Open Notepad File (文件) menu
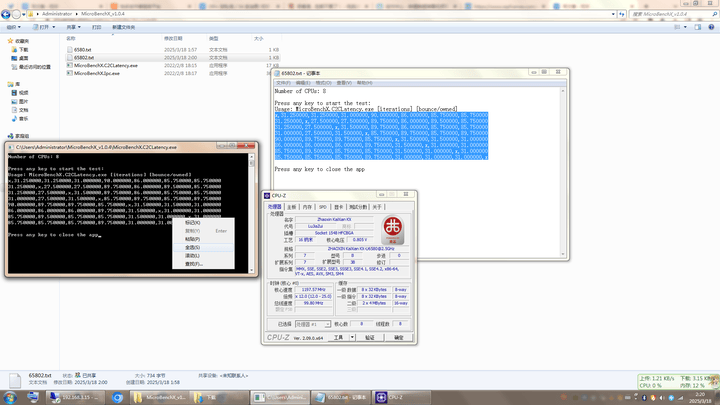The image size is (720, 405). (283, 83)
